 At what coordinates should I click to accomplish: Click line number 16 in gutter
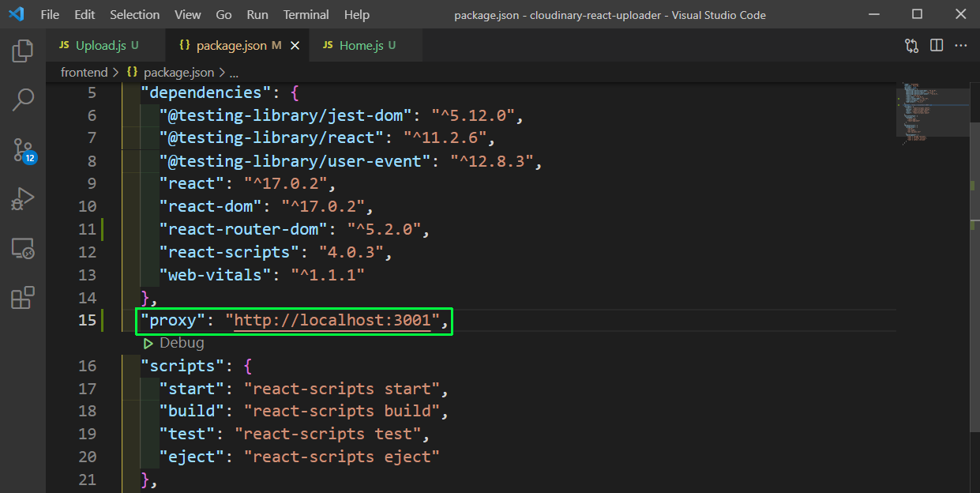pos(87,366)
